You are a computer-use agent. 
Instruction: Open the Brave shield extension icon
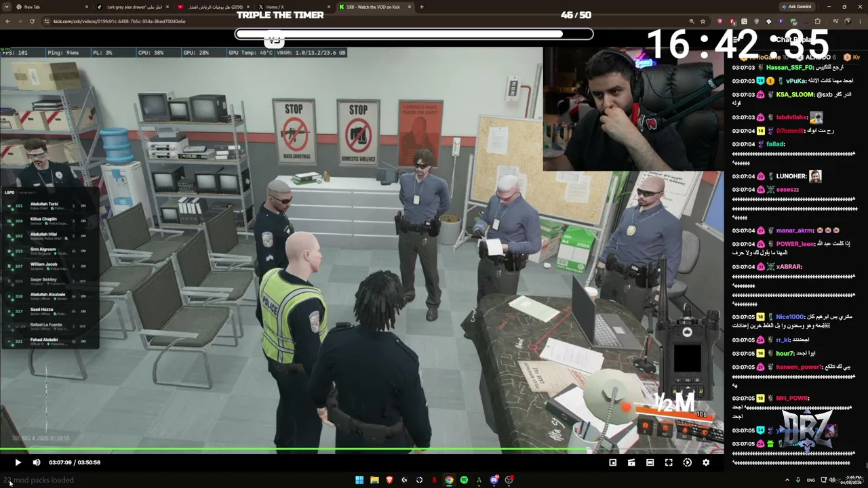click(719, 21)
